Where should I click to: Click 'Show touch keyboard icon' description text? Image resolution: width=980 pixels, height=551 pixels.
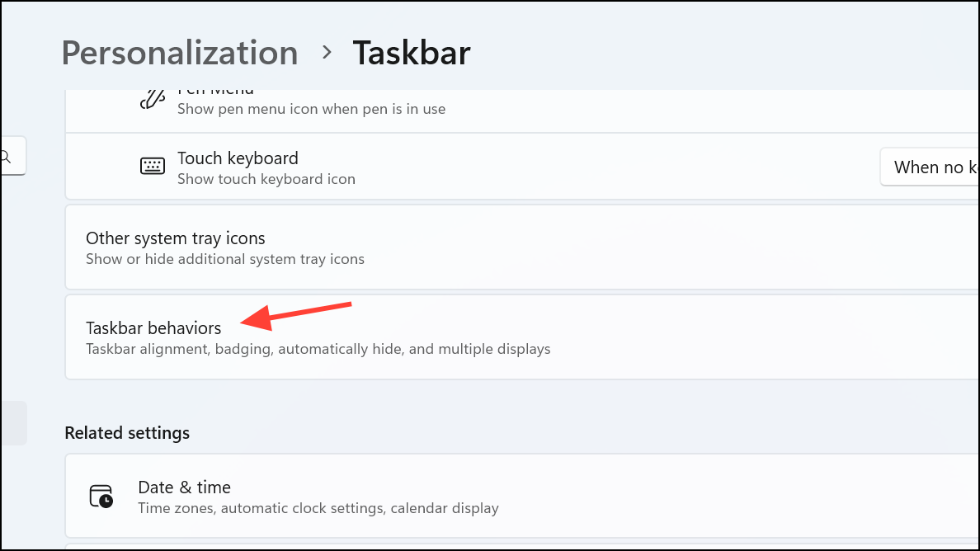[266, 179]
